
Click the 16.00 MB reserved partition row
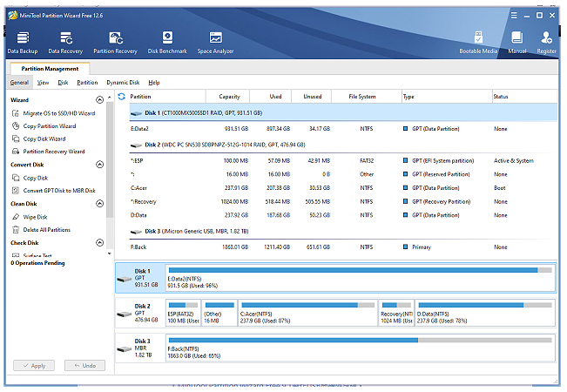(343, 174)
